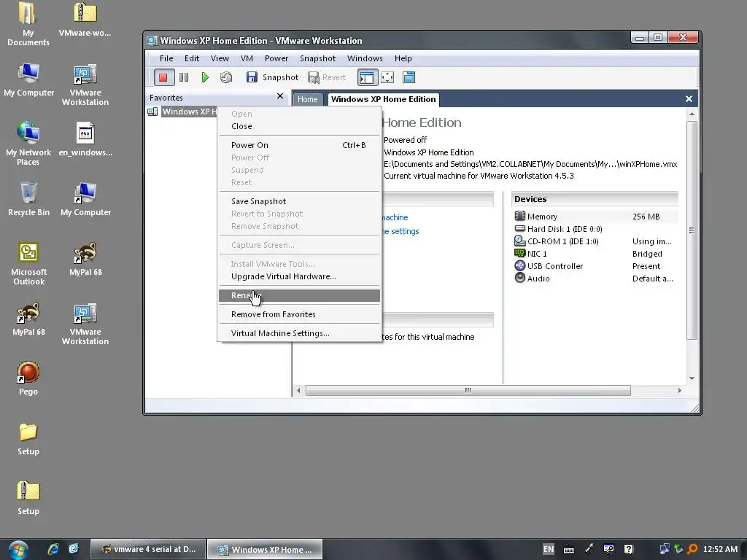
Task: Choose Rename in the context menu
Action: (x=300, y=296)
